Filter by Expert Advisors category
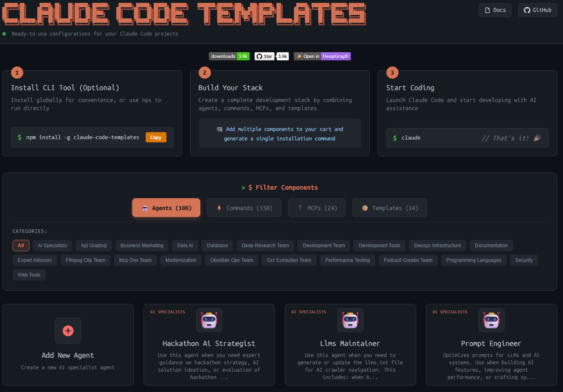 35,260
